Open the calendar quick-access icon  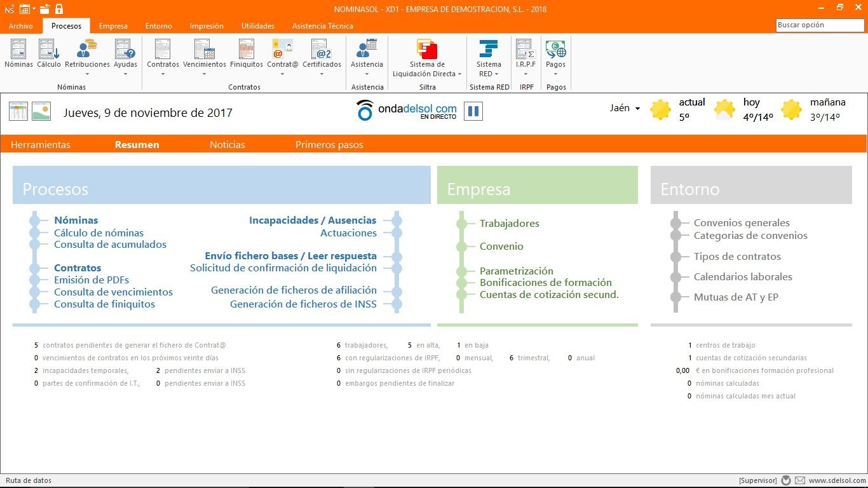coord(25,9)
